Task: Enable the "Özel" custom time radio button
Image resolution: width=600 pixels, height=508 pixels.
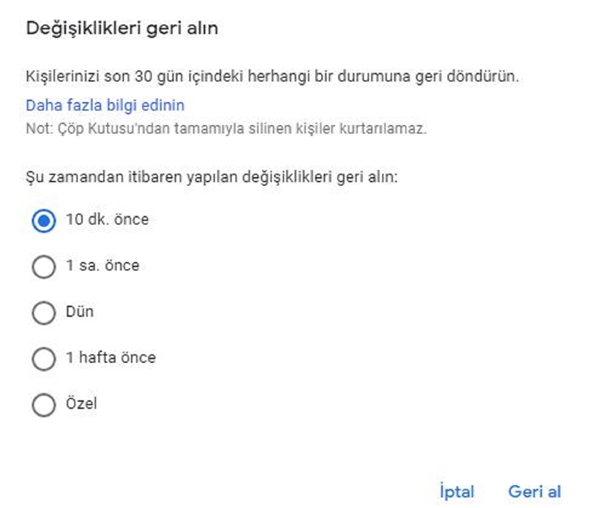Action: point(44,405)
